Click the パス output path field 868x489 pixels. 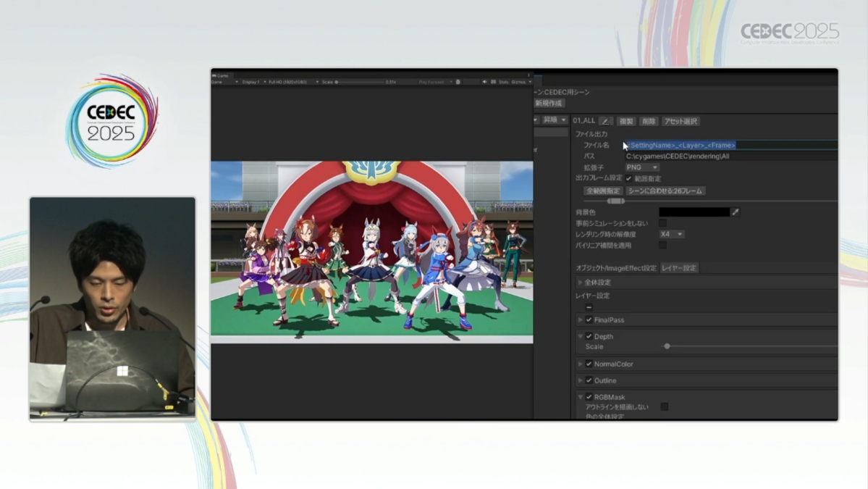click(x=730, y=156)
